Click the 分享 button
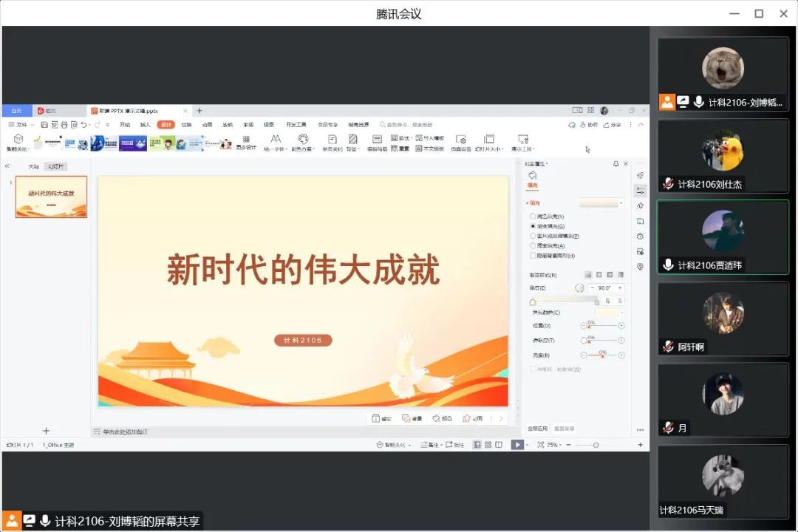This screenshot has width=798, height=532. click(x=612, y=125)
